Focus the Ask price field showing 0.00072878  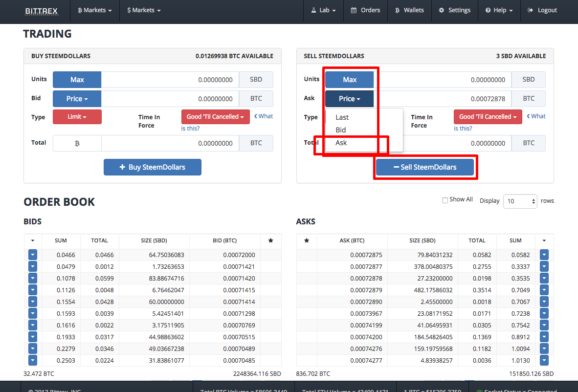(443, 99)
